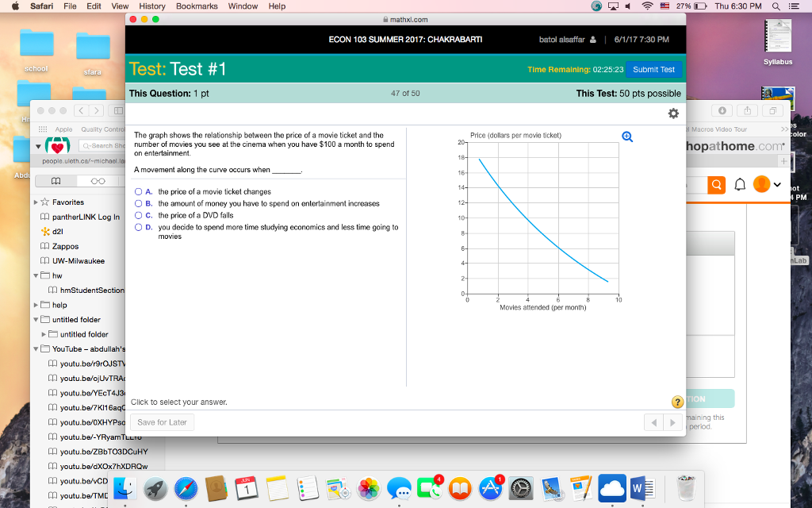Click the Wi-Fi icon in menu bar
Viewport: 812px width, 508px height.
click(647, 6)
